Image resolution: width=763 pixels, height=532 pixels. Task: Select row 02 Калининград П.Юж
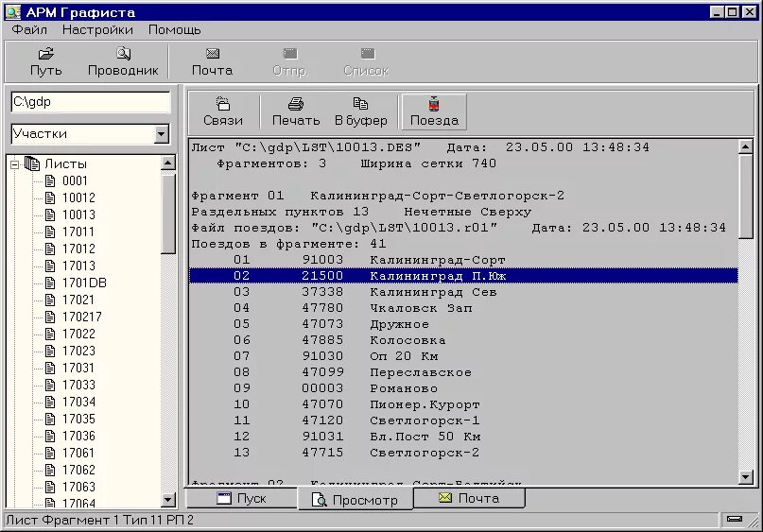tap(463, 276)
